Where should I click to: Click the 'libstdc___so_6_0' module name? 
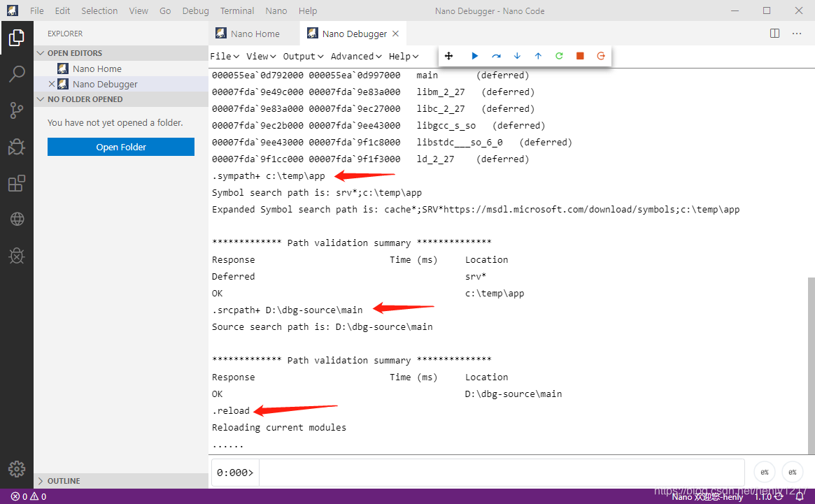[x=460, y=143]
